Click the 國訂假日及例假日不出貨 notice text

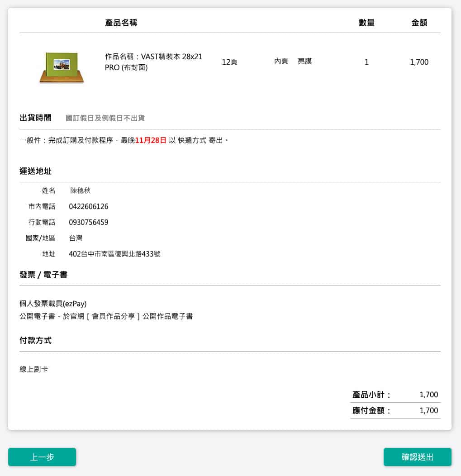pyautogui.click(x=105, y=118)
